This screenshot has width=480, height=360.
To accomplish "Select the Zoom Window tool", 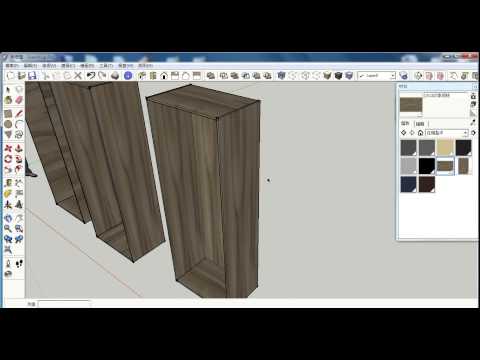I will [x=19, y=229].
